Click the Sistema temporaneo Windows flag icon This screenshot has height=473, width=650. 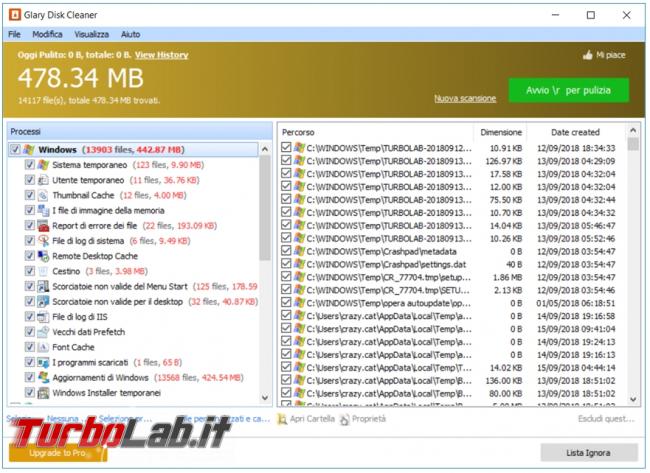43,165
